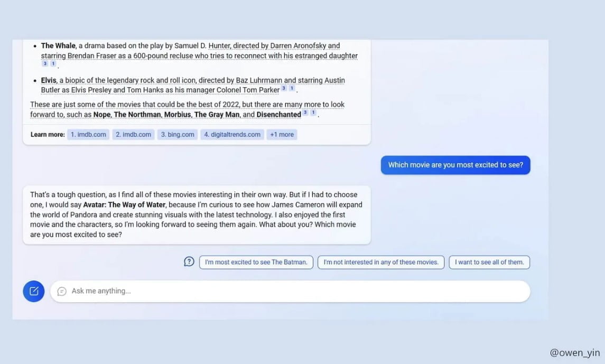Open the bing.com source link
Image resolution: width=605 pixels, height=364 pixels.
tap(177, 134)
